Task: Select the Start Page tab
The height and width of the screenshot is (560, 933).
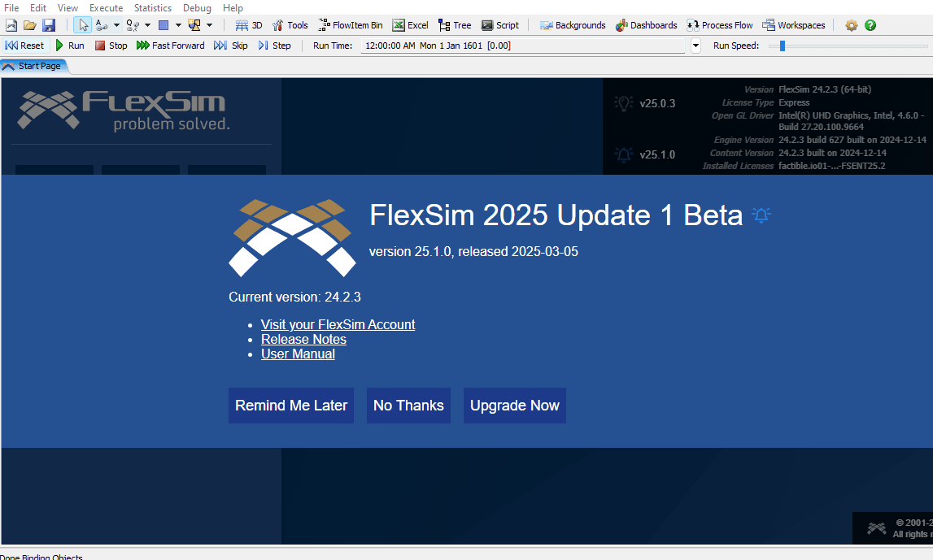Action: [x=33, y=66]
